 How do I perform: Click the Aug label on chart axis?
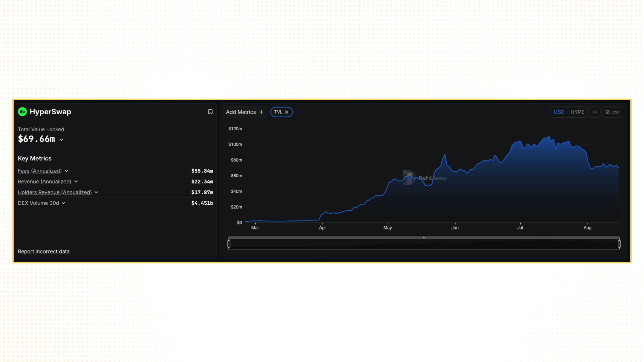click(587, 228)
